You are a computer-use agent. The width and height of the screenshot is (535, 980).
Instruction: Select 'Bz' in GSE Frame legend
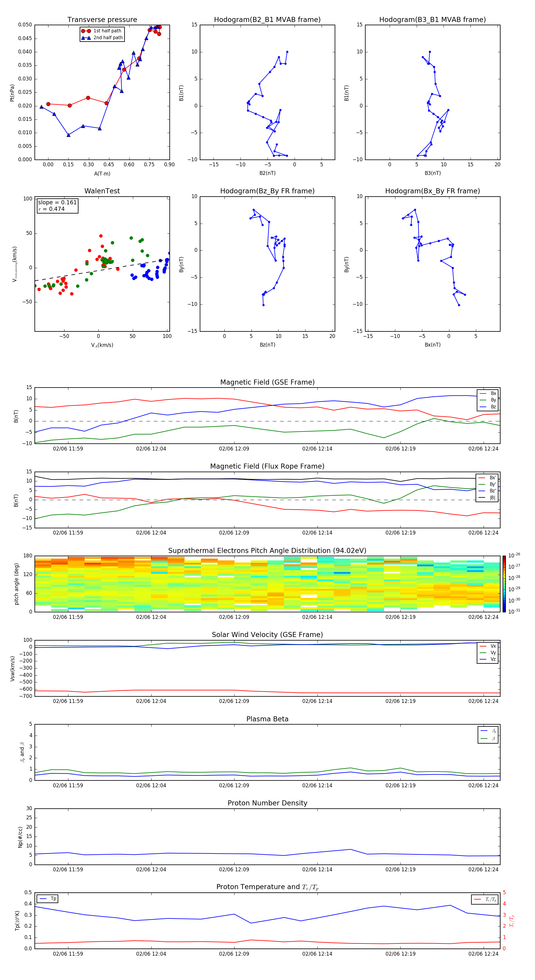coord(488,407)
